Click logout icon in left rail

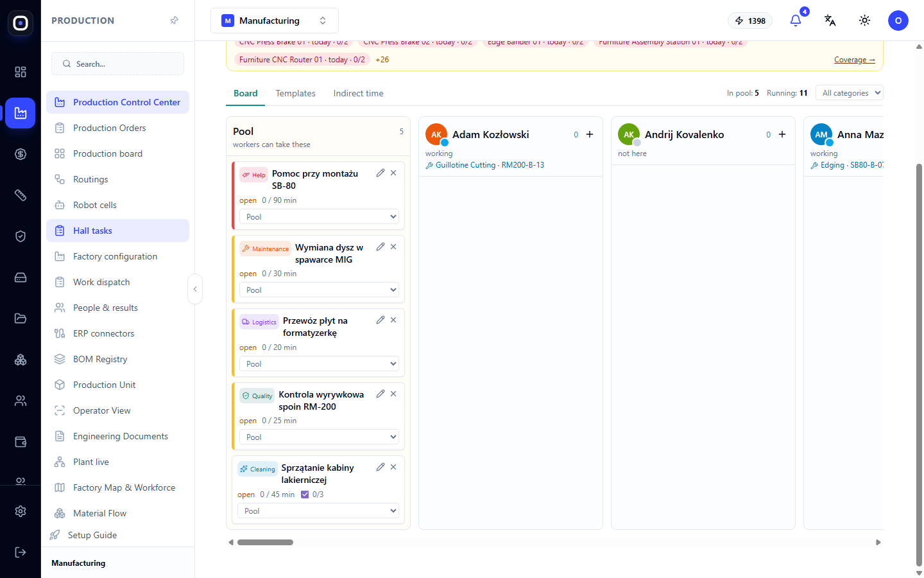pyautogui.click(x=21, y=552)
